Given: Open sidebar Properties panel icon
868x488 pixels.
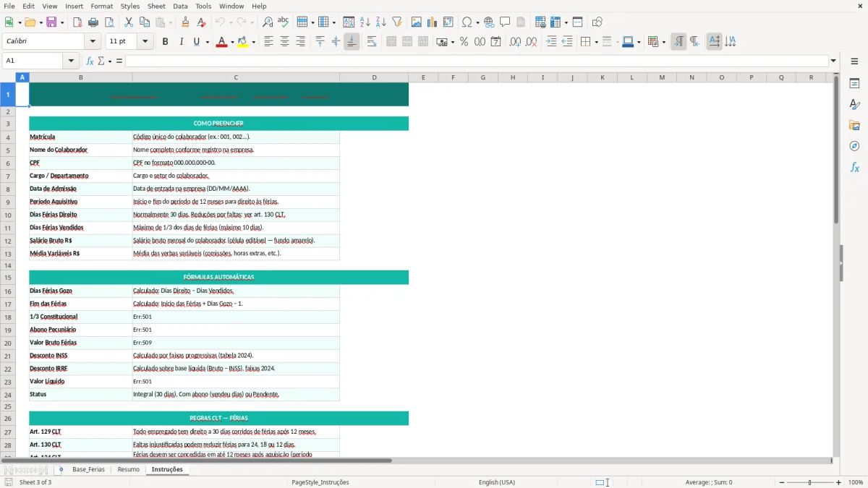Looking at the screenshot, I should click(x=854, y=84).
